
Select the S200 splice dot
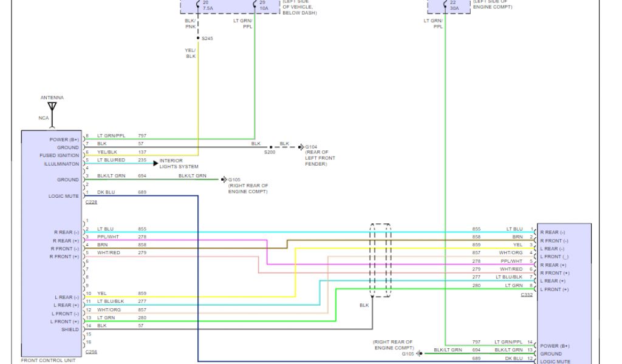271,147
